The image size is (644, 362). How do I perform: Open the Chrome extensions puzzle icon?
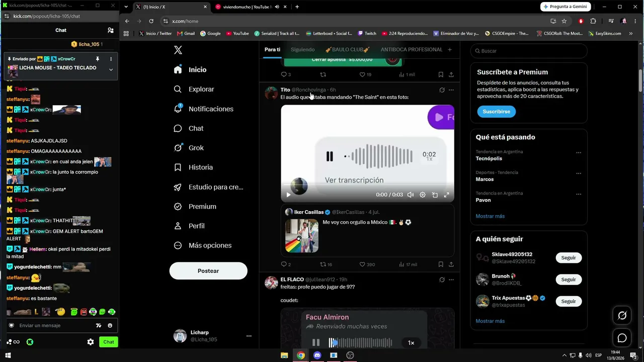tap(593, 21)
